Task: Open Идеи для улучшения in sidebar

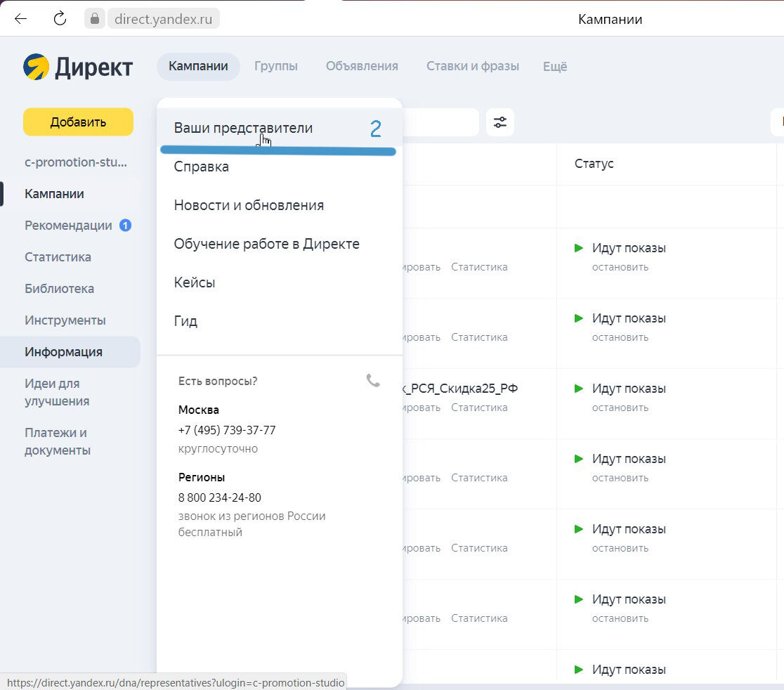Action: point(57,392)
